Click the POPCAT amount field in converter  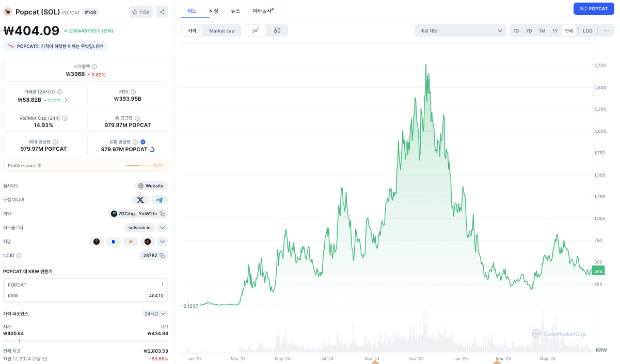tap(86, 285)
